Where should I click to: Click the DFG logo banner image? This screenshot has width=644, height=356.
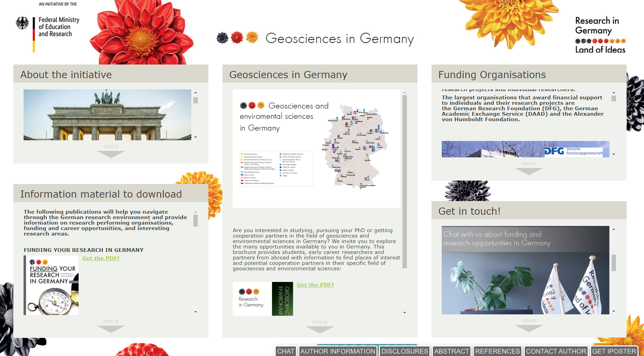tap(525, 149)
